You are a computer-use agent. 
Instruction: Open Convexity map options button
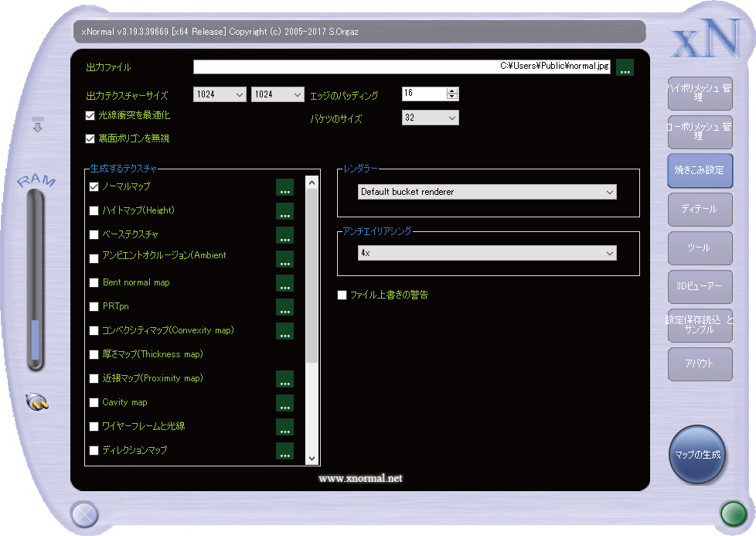(284, 331)
